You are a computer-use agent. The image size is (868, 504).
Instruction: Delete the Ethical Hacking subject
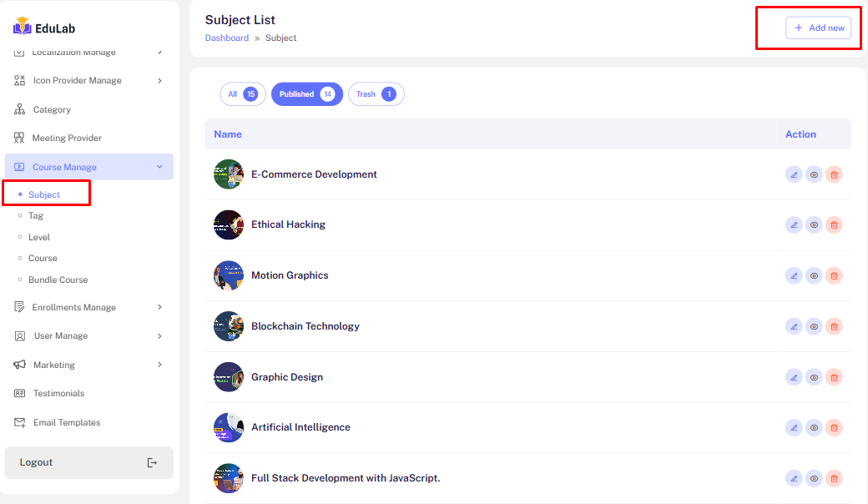point(834,224)
